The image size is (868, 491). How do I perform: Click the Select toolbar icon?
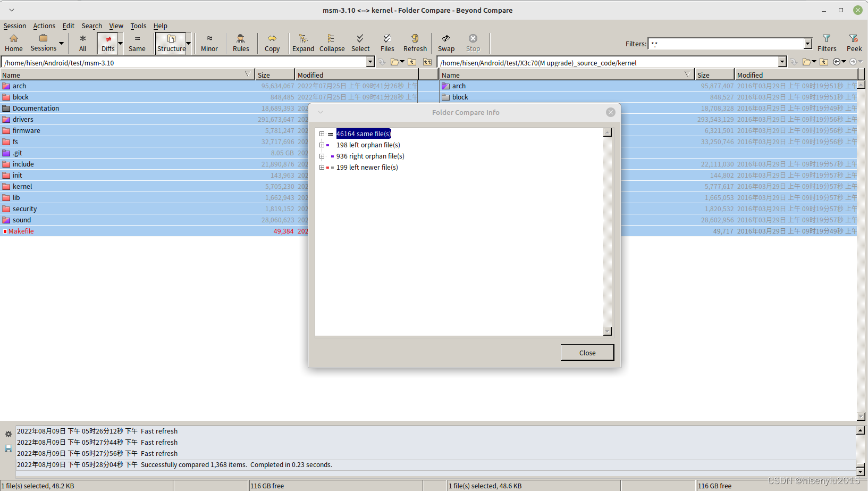(x=360, y=43)
